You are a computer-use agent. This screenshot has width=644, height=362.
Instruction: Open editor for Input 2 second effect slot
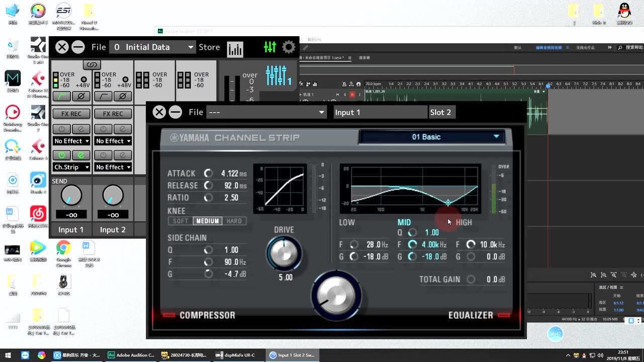[x=123, y=155]
